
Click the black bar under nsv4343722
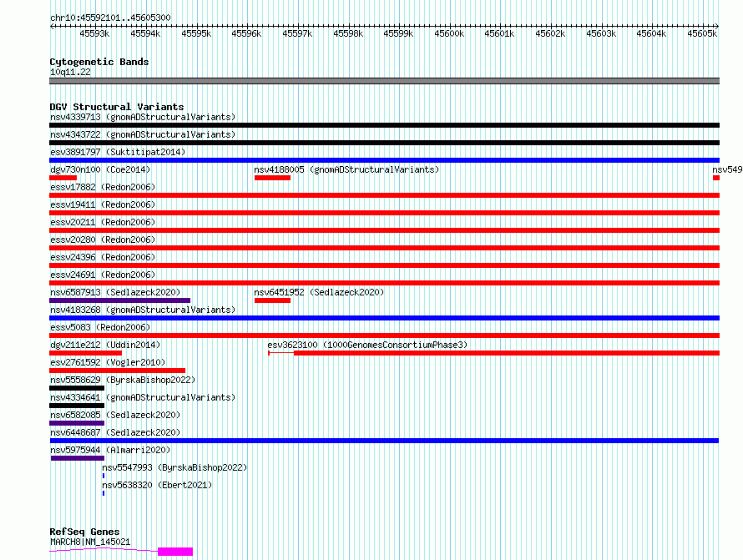pyautogui.click(x=384, y=143)
